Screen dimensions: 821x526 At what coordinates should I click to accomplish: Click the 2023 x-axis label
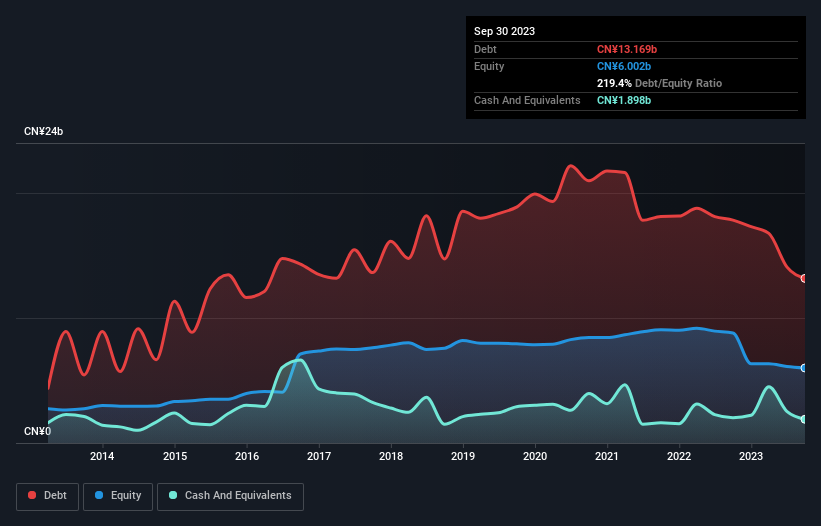[751, 456]
